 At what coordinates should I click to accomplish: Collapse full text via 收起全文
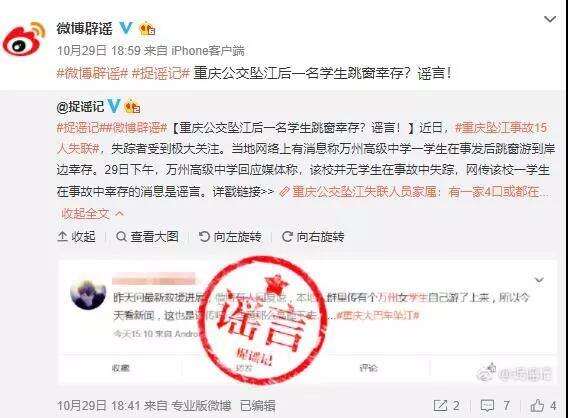[x=92, y=214]
